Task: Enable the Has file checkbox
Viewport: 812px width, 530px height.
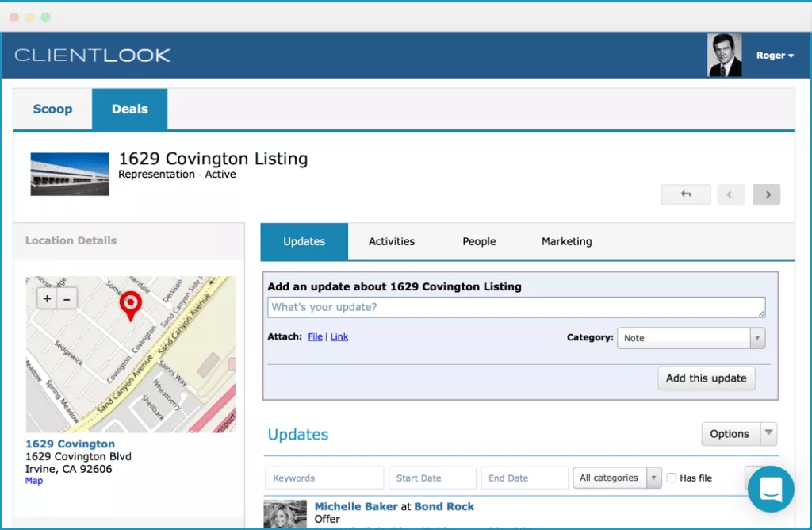Action: tap(672, 478)
